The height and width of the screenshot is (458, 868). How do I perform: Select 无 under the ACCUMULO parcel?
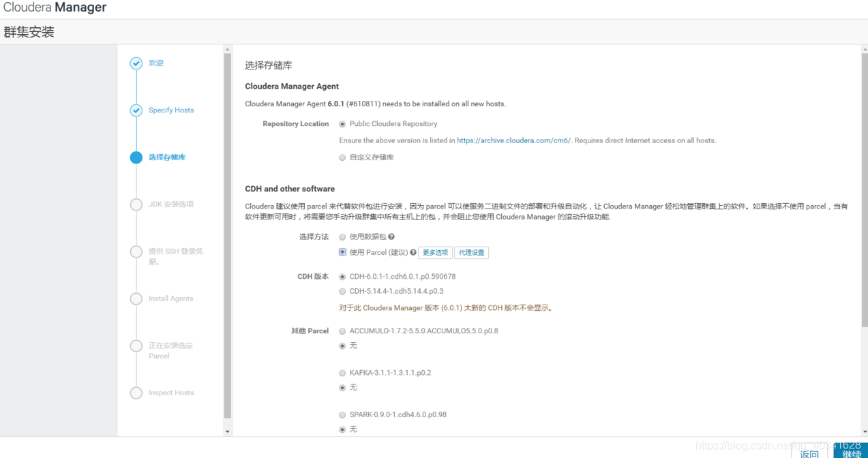(342, 346)
